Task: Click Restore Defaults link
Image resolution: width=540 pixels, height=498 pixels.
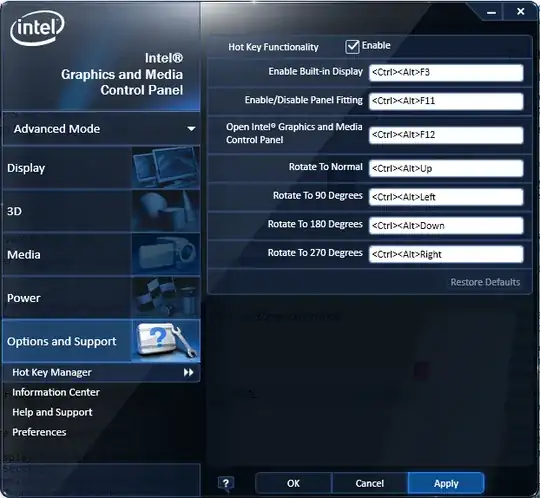Action: (485, 282)
